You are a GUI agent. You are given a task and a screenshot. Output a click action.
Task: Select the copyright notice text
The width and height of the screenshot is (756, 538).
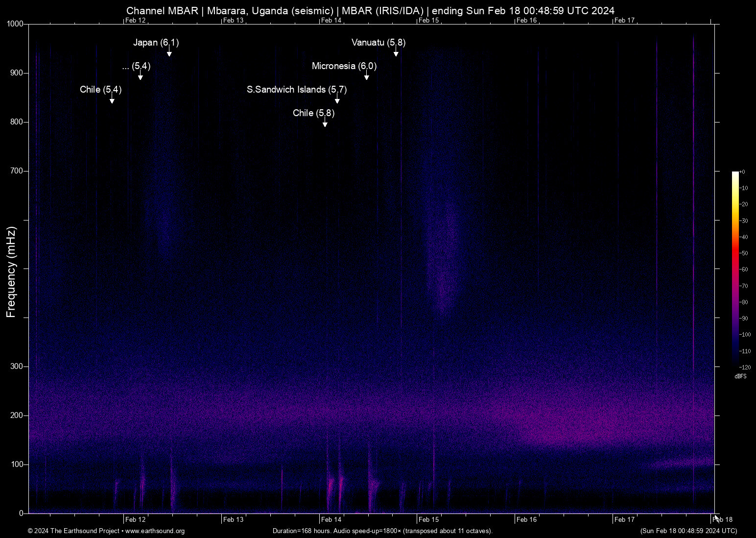pos(76,531)
